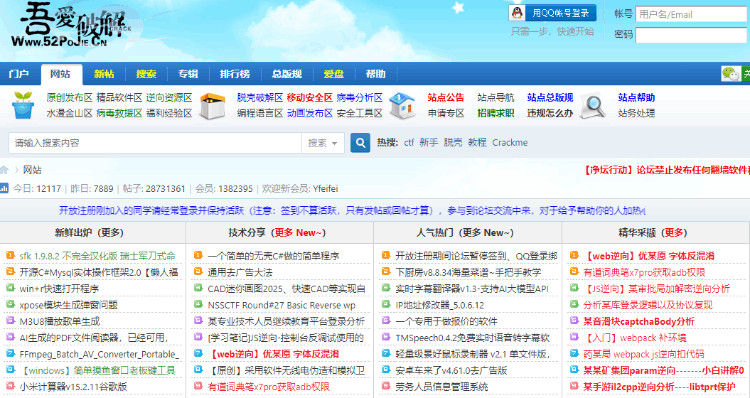Click 更多 in the 精华采撷 header
This screenshot has height=398, width=750.
(x=675, y=232)
